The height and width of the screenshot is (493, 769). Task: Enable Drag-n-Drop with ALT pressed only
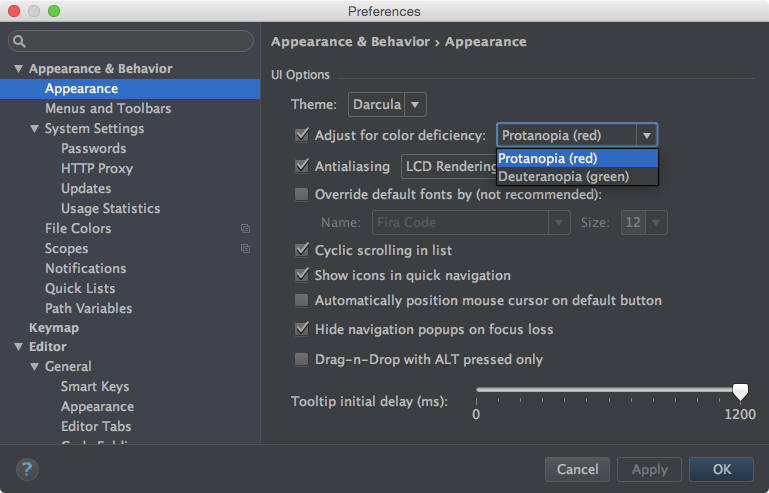(x=302, y=359)
